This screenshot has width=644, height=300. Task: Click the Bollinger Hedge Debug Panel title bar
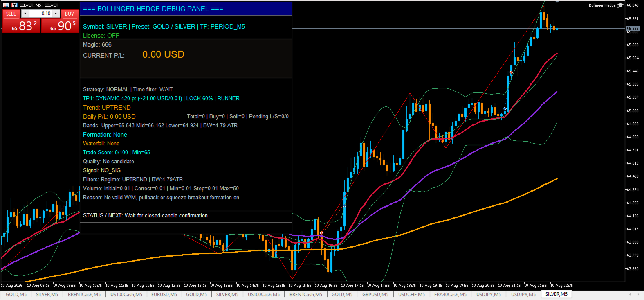tap(186, 9)
